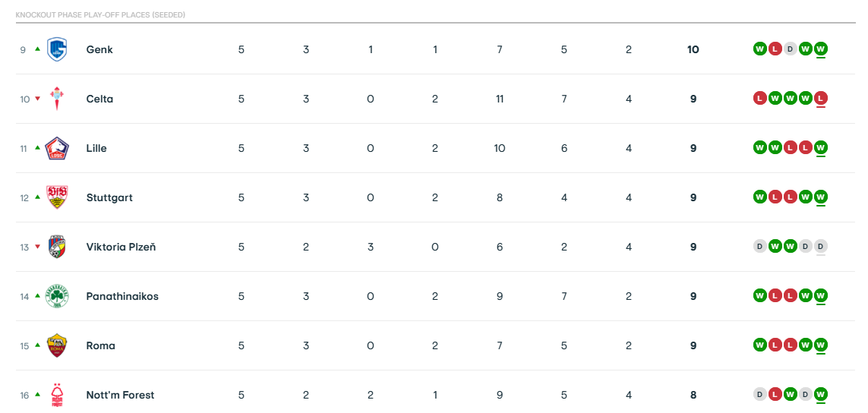Open the Genk team page link
Viewport: 868px width, 413px height.
(99, 49)
